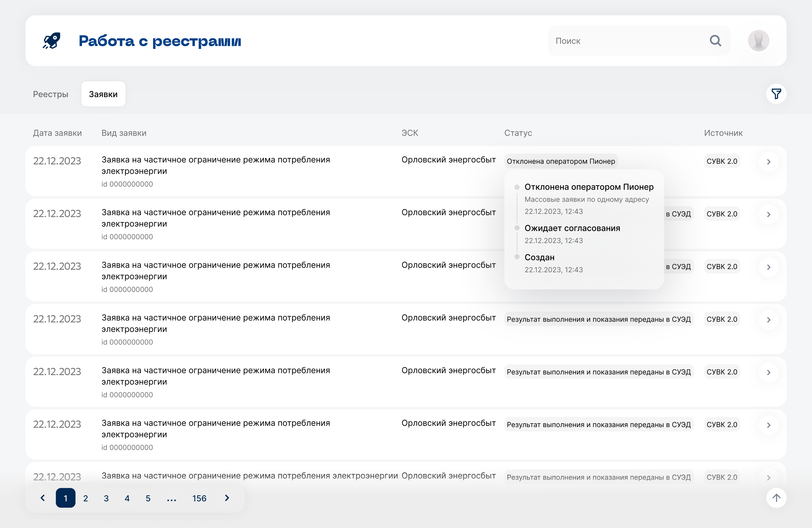This screenshot has width=812, height=528.
Task: Open the user avatar profile
Action: point(758,41)
